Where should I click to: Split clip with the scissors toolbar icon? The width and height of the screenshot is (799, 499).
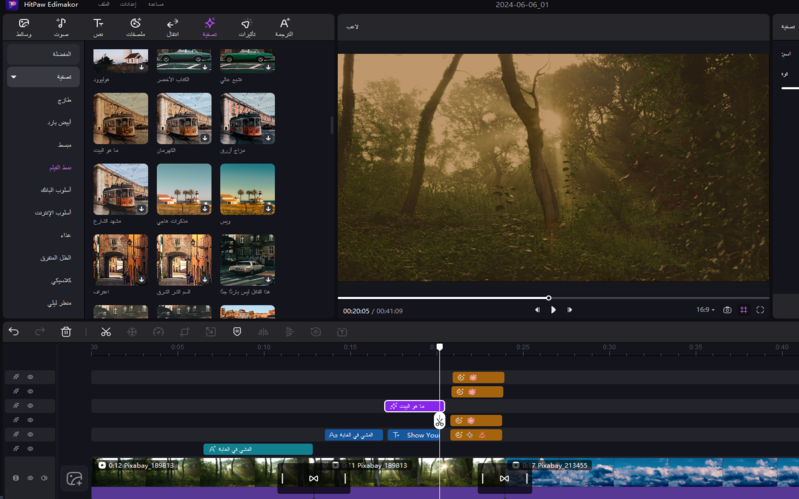106,332
